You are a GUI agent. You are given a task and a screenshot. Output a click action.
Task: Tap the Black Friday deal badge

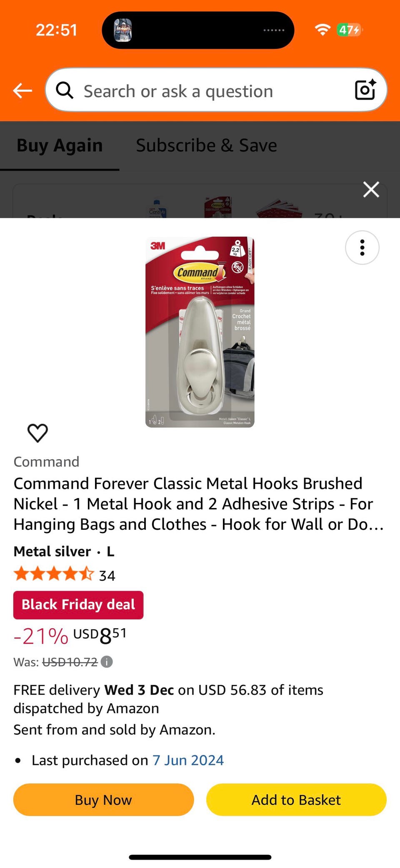tap(78, 605)
